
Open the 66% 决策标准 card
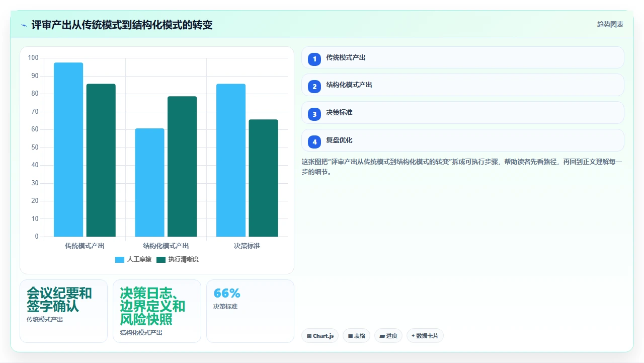250,311
